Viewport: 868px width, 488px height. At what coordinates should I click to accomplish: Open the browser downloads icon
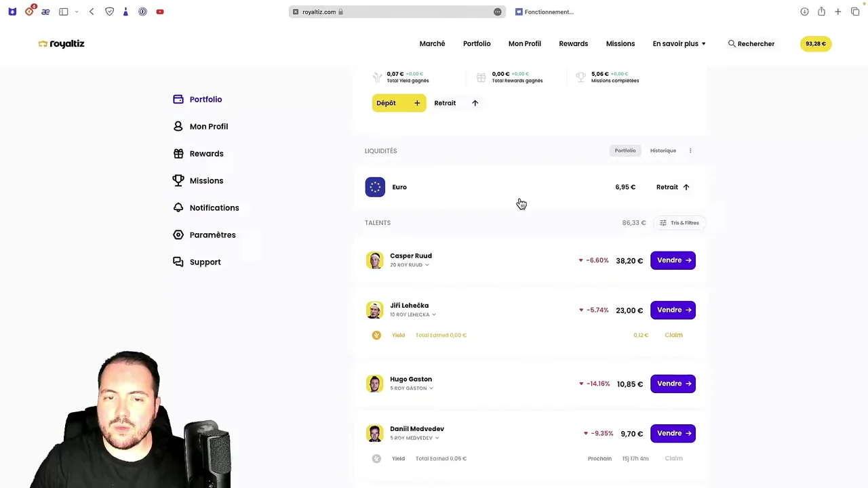(804, 12)
